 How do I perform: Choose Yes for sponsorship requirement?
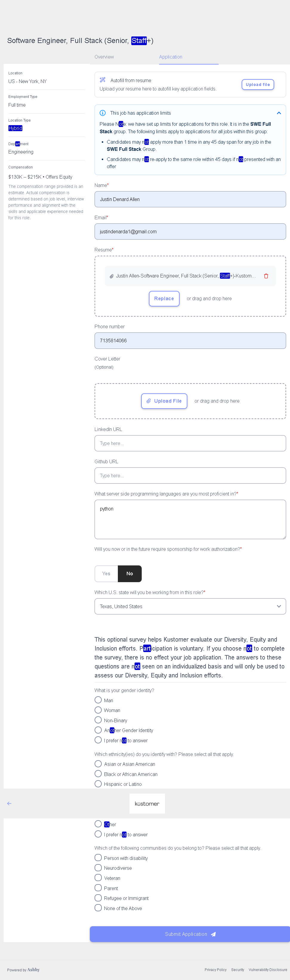point(107,574)
